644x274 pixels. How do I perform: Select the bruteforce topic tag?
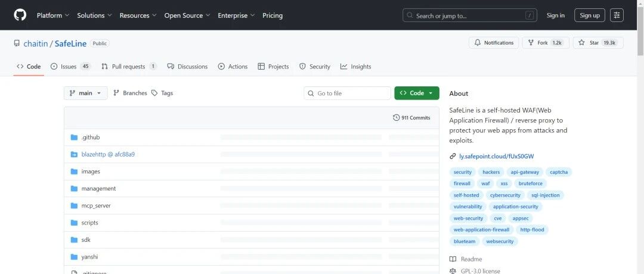531,184
